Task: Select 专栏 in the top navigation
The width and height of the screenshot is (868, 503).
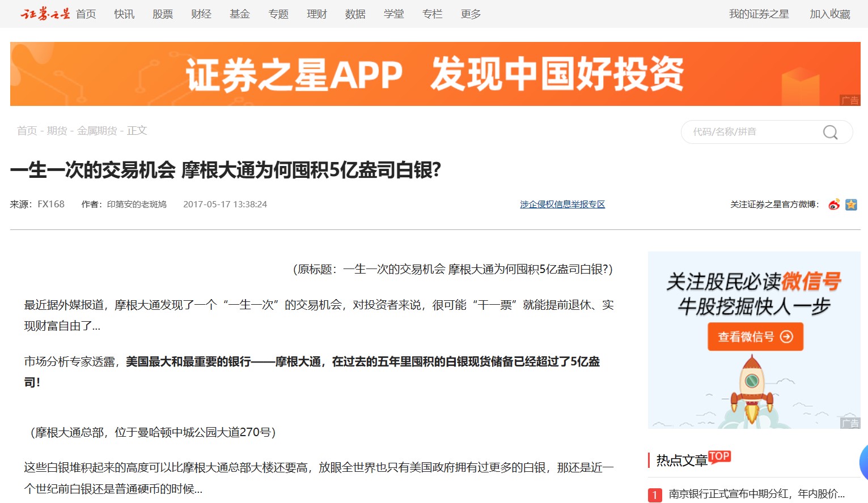Action: point(433,14)
